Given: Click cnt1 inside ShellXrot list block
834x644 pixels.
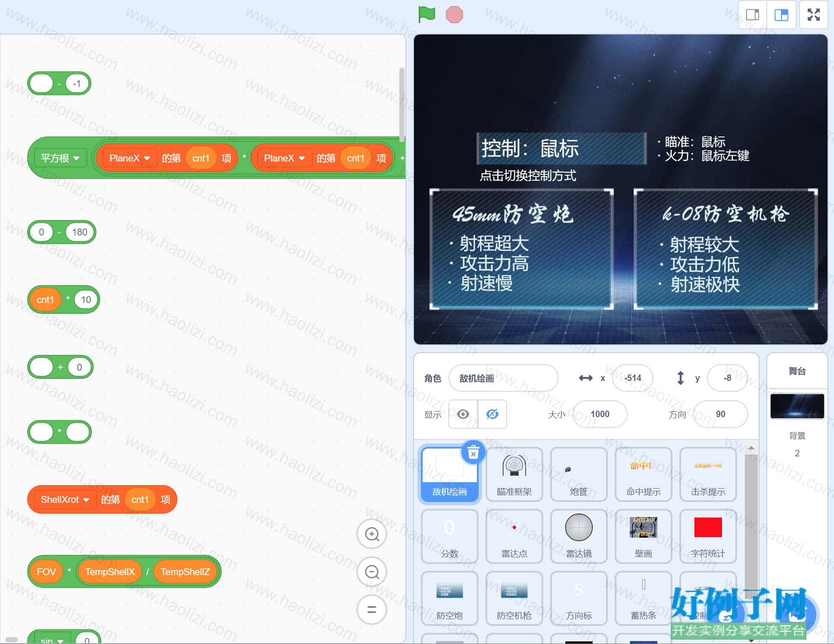Looking at the screenshot, I should (x=140, y=499).
